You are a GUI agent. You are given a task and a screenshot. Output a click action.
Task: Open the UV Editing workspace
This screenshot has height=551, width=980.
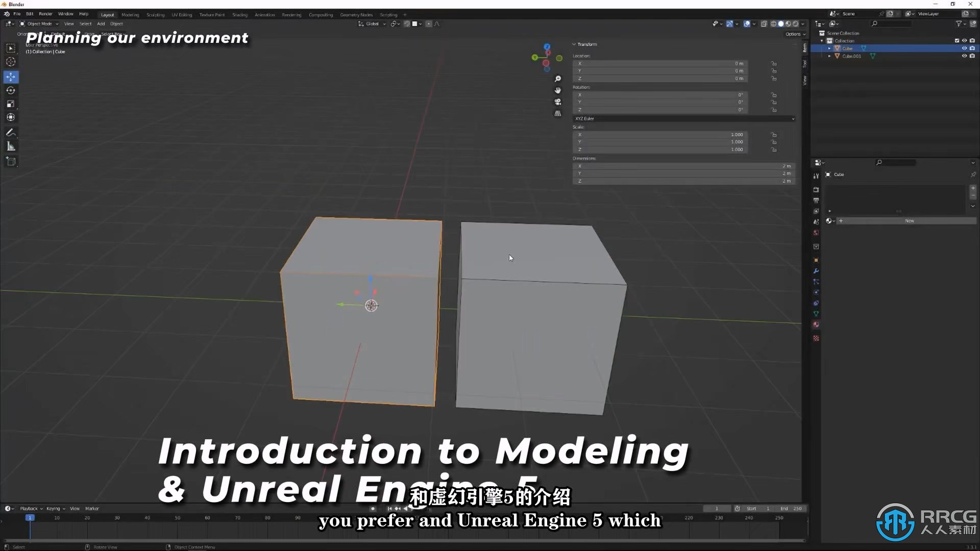click(x=182, y=15)
